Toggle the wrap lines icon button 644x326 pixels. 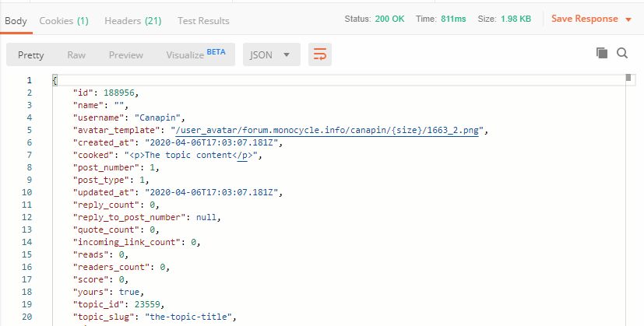point(320,54)
